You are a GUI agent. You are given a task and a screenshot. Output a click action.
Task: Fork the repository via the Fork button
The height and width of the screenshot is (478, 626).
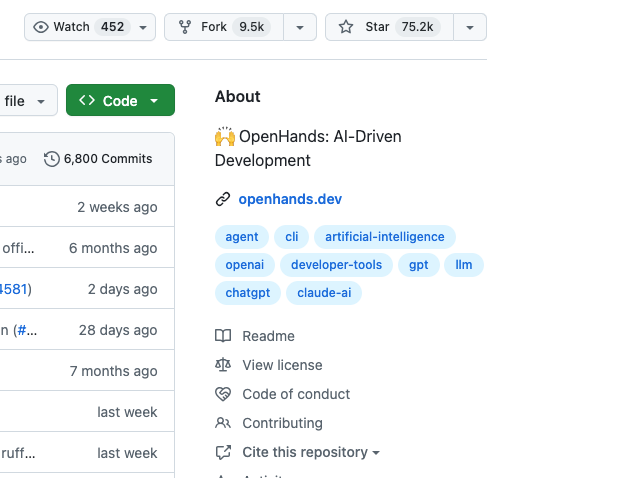pos(224,27)
